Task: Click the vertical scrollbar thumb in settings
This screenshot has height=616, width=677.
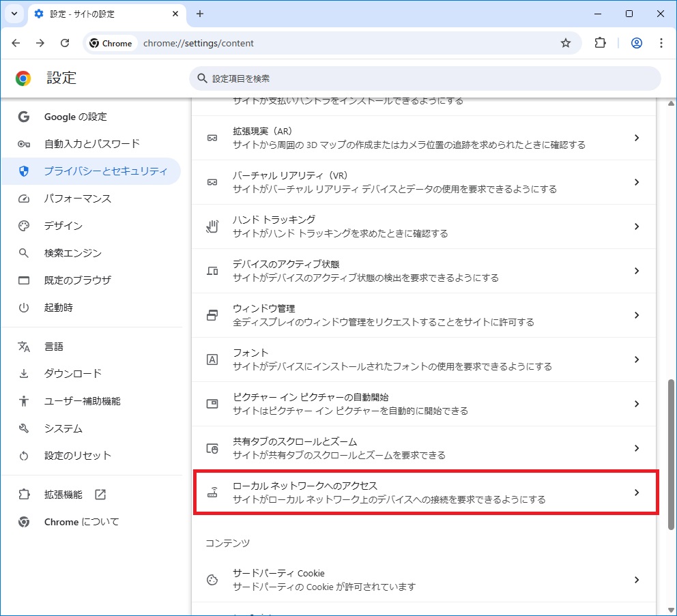Action: coord(671,454)
